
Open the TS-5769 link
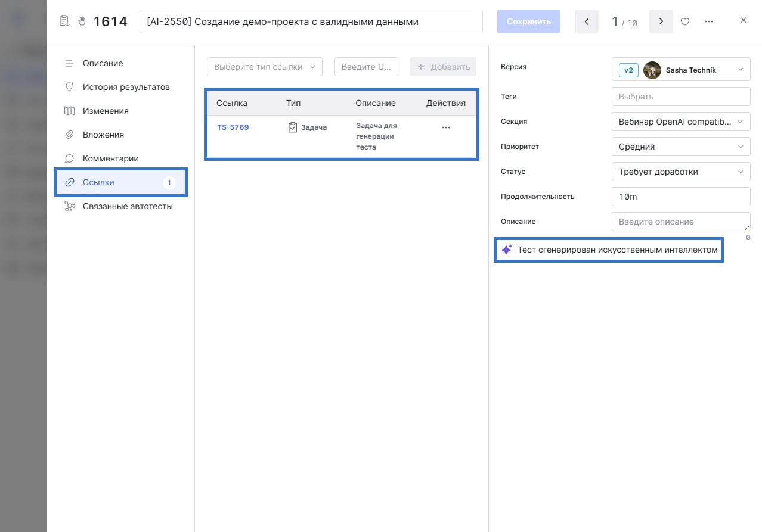pyautogui.click(x=233, y=127)
